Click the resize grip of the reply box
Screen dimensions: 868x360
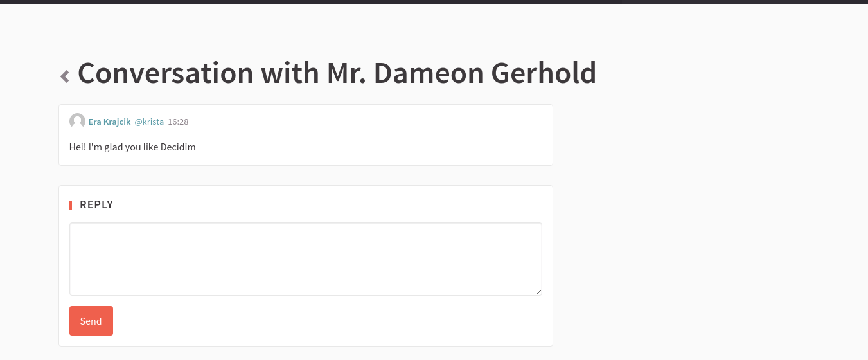pos(538,292)
